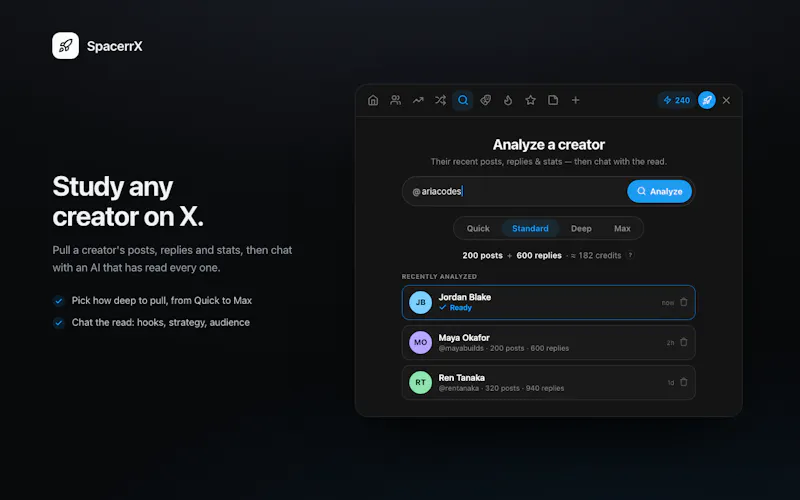
Task: Select the shuffle icon in toolbar
Action: [x=440, y=100]
